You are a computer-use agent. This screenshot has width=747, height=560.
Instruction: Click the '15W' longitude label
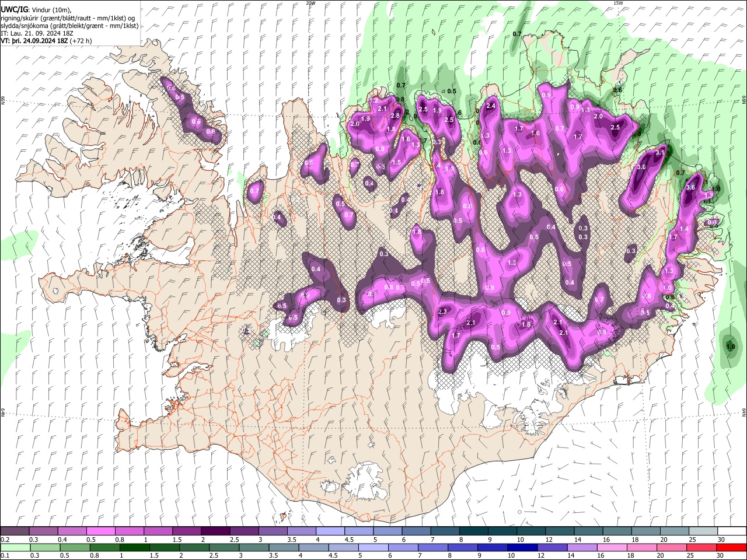(618, 3)
